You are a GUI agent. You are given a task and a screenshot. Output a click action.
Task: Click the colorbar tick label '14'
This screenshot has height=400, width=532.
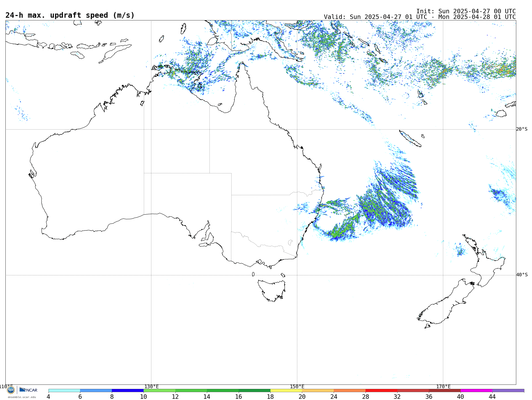click(x=207, y=397)
